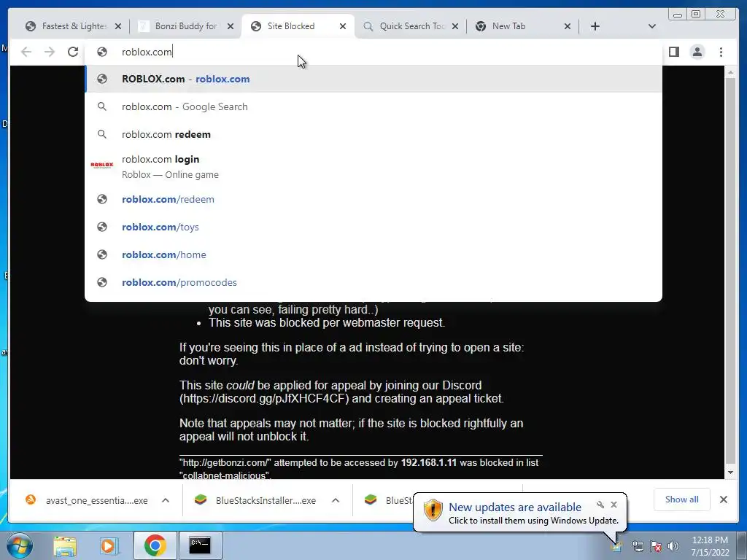Click the 'This site was blocked per webmaster request' text
This screenshot has height=560, width=747.
pos(327,323)
